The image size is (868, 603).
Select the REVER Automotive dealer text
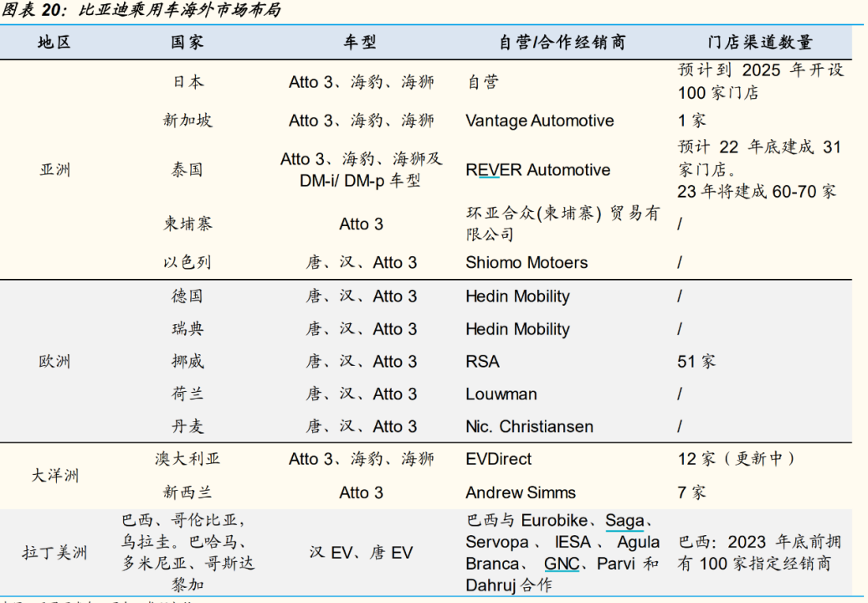click(537, 170)
